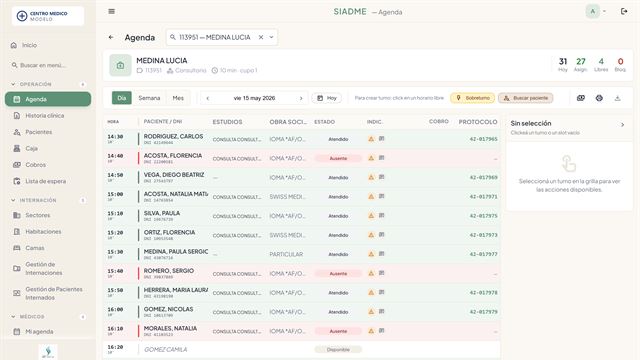
Task: Collapse the INTERNACIÓN sidebar section
Action: click(x=13, y=200)
